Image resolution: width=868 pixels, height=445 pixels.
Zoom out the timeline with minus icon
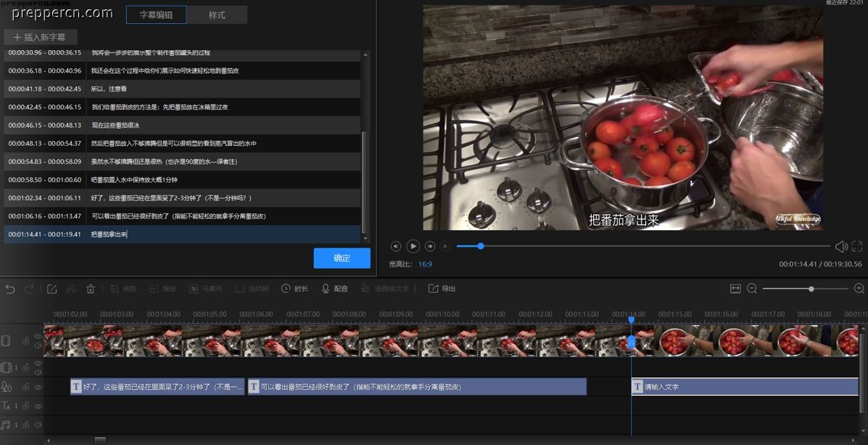(x=752, y=289)
